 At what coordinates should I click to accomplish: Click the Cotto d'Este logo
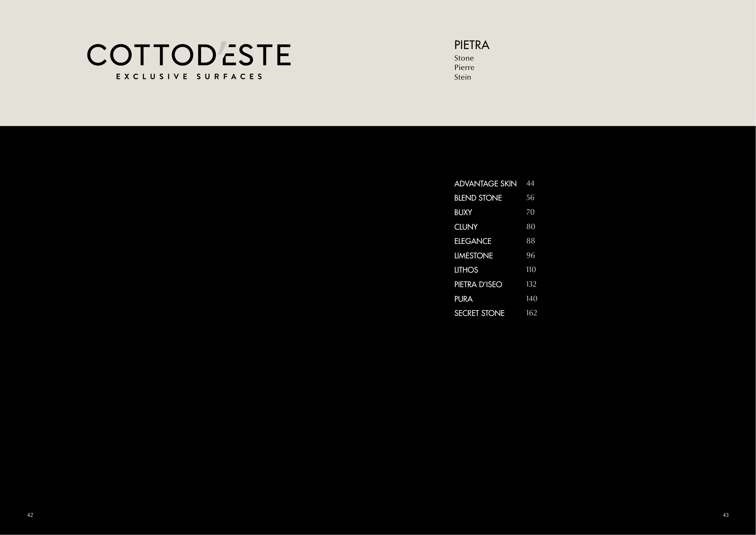(189, 54)
